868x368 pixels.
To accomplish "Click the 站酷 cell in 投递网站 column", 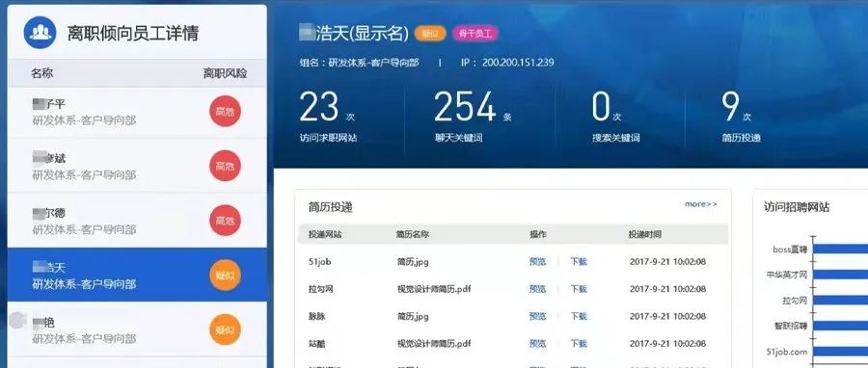I will tap(316, 343).
